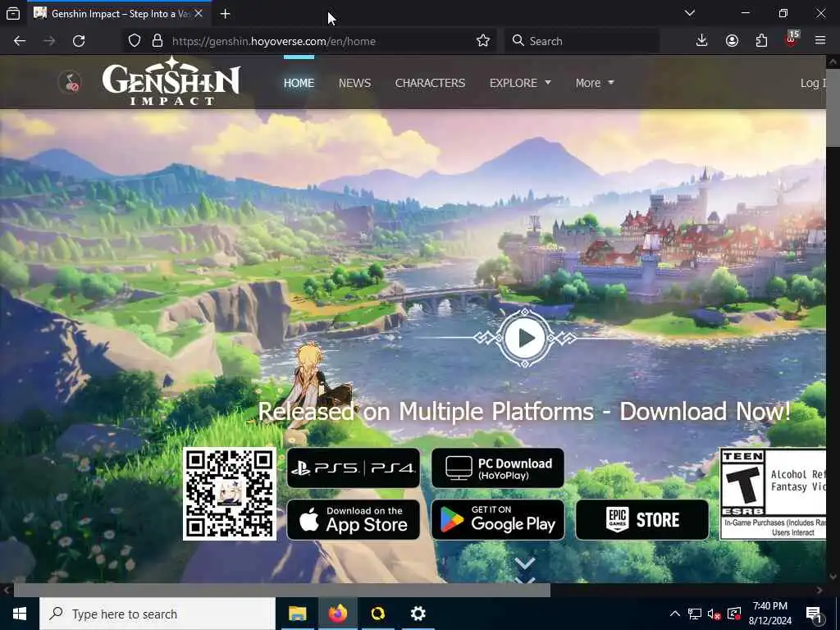The height and width of the screenshot is (630, 840).
Task: Click the horizontal scrollbar thumb
Action: (282, 590)
